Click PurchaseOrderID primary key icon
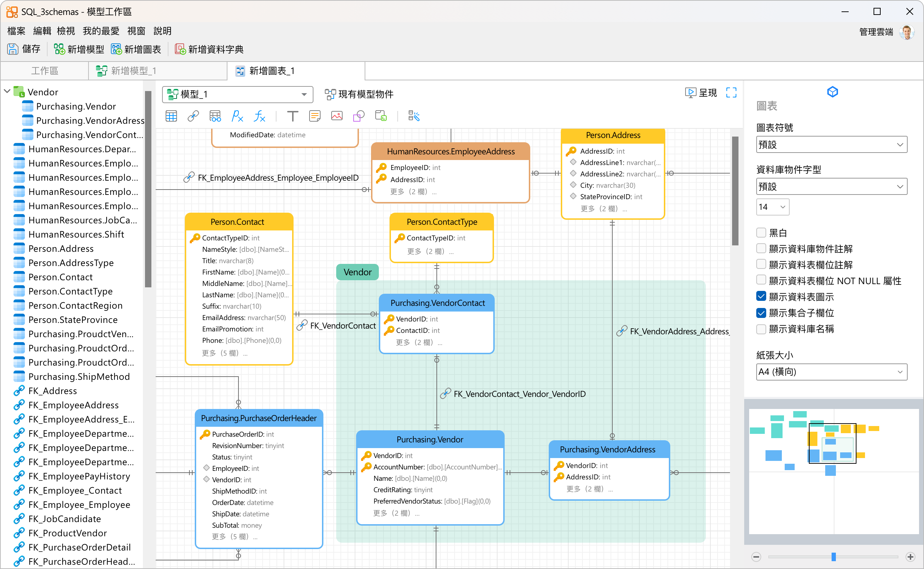924x569 pixels. (x=205, y=434)
